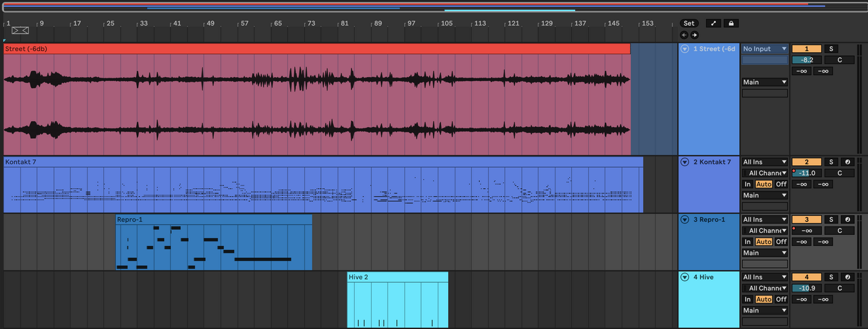Viewport: 868px width, 329px height.
Task: Fold the 1 Street track
Action: click(x=685, y=49)
